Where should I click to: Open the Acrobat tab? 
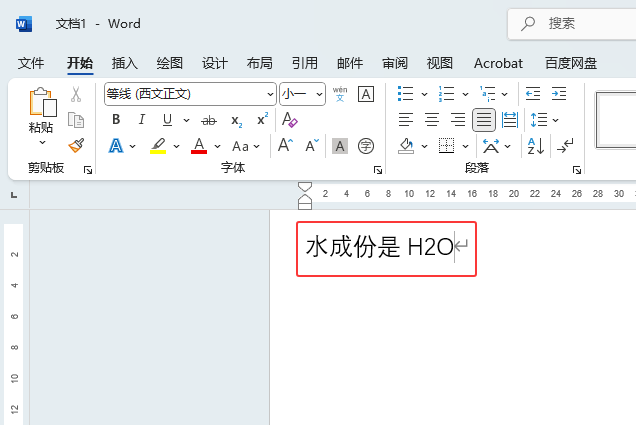(x=498, y=63)
